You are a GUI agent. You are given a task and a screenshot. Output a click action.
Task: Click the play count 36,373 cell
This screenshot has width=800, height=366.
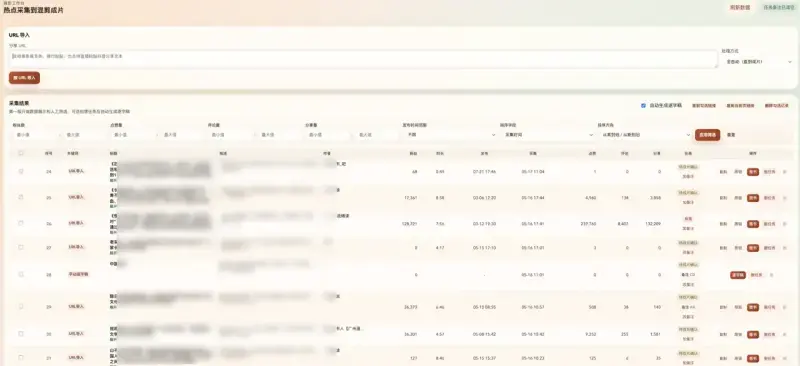[410, 307]
